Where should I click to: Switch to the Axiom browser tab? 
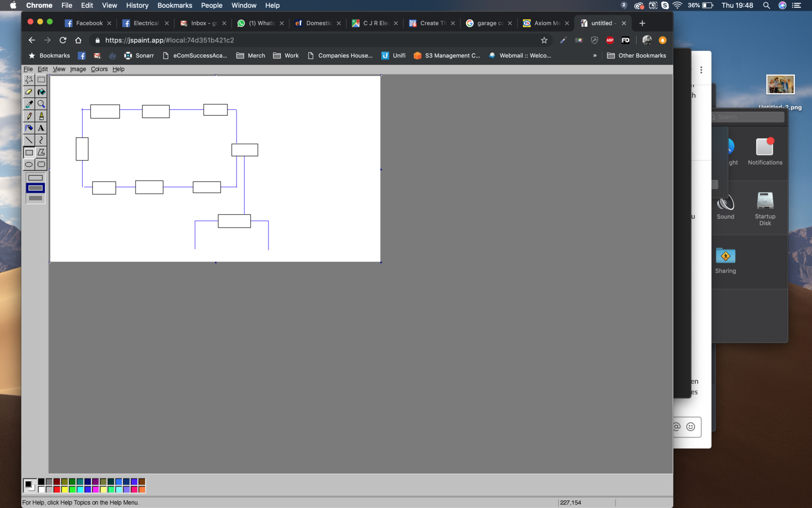point(546,23)
